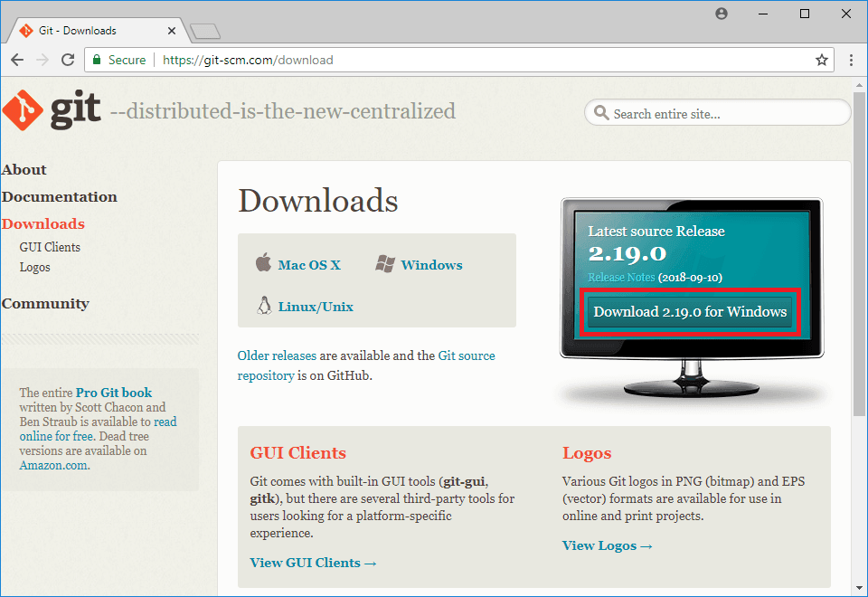Open the About section in sidebar
This screenshot has width=868, height=597.
coord(24,170)
